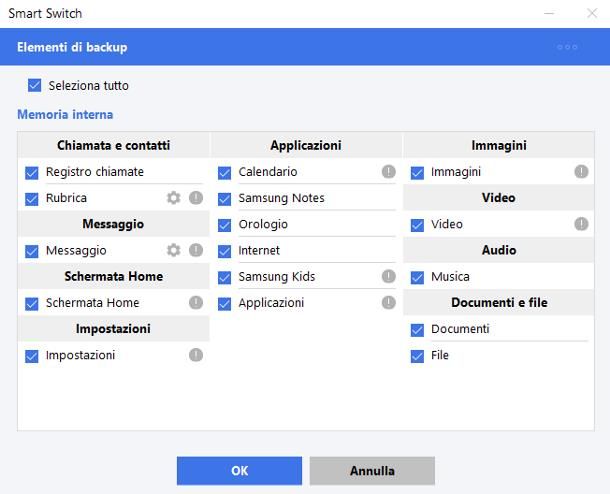610x494 pixels.
Task: Toggle the Applicazioni row checkbox
Action: 224,304
